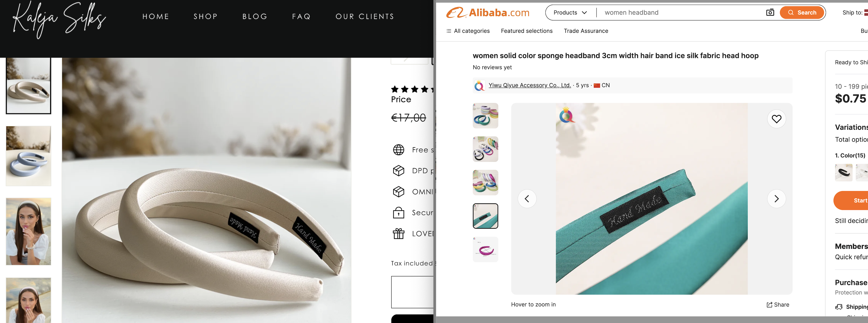Click the orange Search button
The width and height of the screenshot is (868, 323).
point(802,12)
